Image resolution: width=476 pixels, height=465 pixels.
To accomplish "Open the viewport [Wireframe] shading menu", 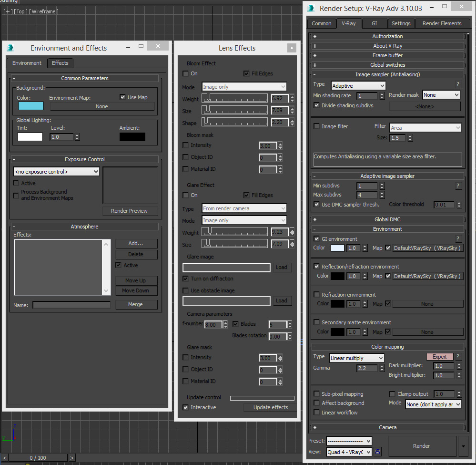I will pyautogui.click(x=44, y=11).
